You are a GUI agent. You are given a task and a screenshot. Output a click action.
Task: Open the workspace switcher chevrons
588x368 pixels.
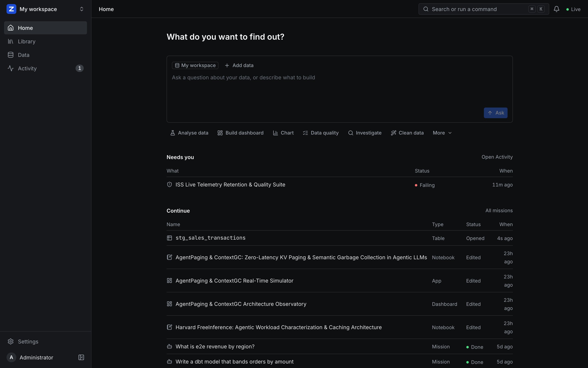coord(82,9)
